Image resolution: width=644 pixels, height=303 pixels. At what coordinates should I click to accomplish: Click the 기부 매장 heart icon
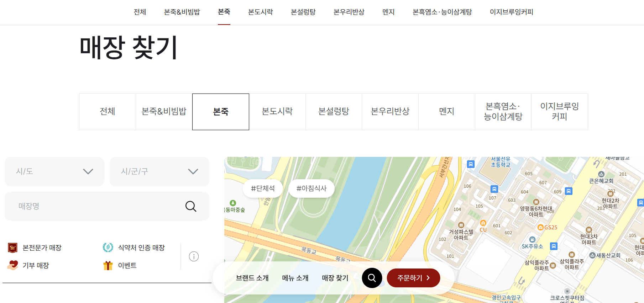click(x=13, y=265)
